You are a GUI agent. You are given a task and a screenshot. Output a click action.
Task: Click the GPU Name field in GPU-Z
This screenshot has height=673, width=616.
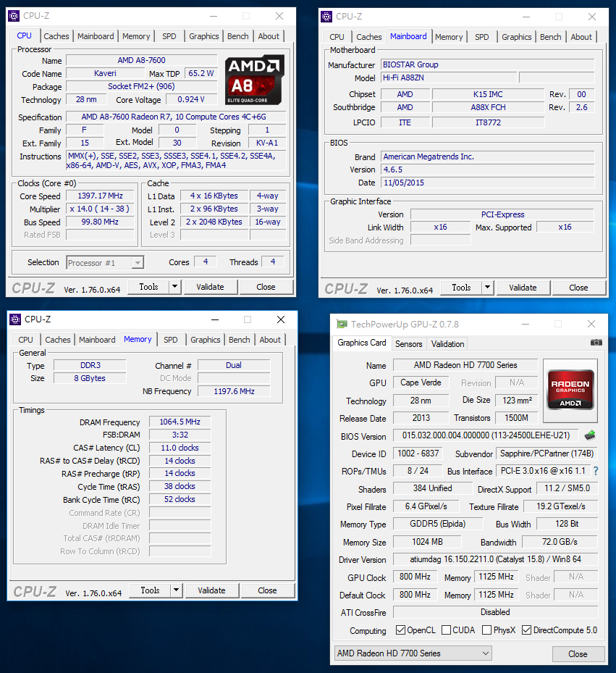tap(465, 365)
